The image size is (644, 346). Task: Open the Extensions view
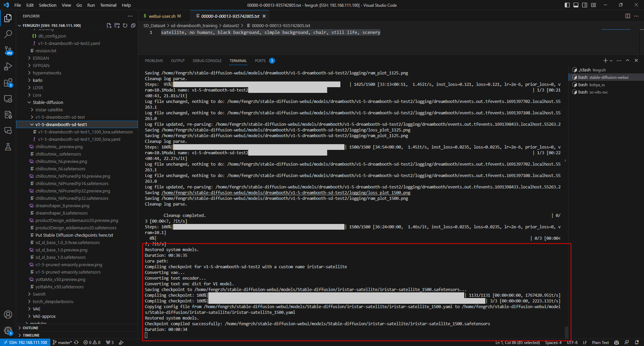pos(8,83)
